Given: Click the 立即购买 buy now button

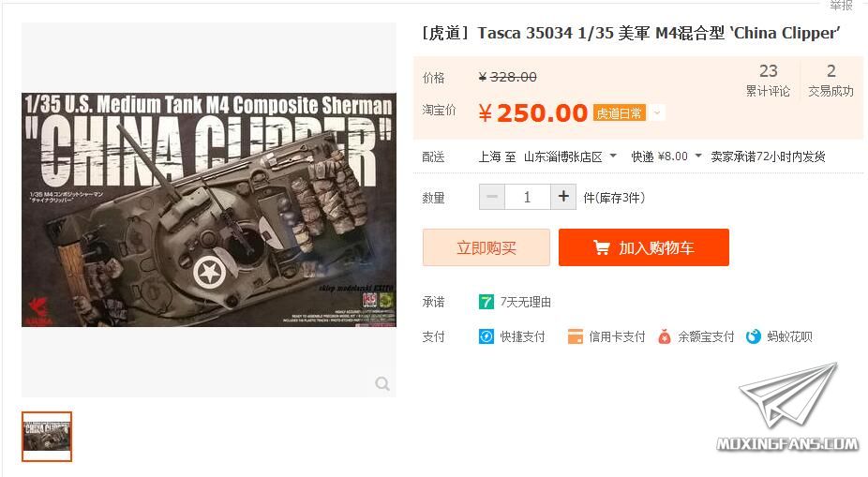Looking at the screenshot, I should [486, 247].
